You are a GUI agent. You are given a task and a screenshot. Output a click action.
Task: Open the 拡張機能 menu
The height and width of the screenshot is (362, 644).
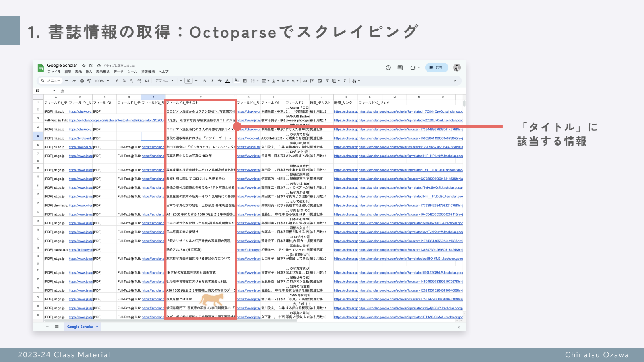tap(148, 72)
